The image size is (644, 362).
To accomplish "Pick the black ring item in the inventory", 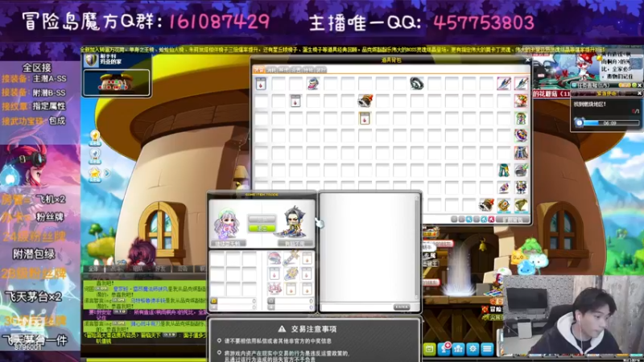I will point(416,84).
